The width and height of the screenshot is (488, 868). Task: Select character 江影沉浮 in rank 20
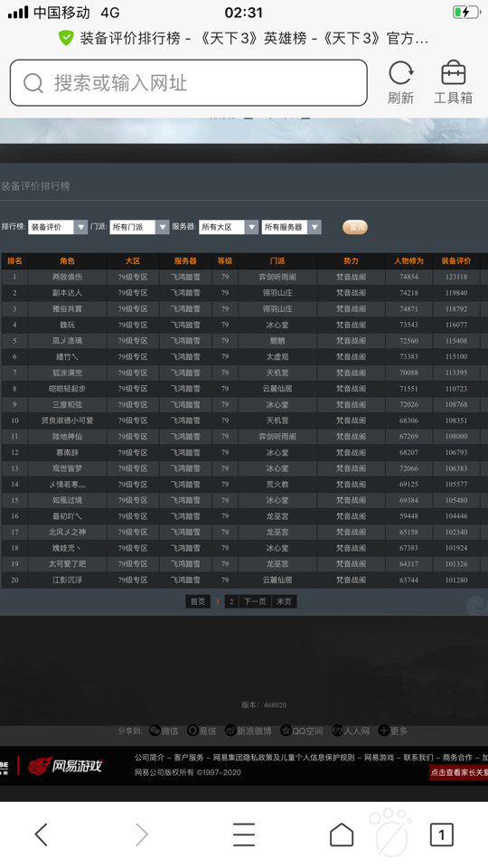(67, 580)
